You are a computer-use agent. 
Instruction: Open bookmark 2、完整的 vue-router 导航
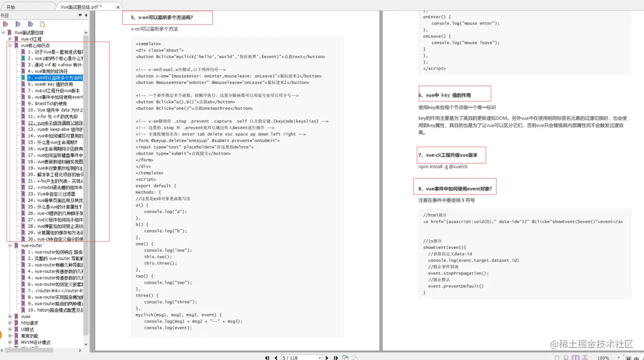click(55, 258)
